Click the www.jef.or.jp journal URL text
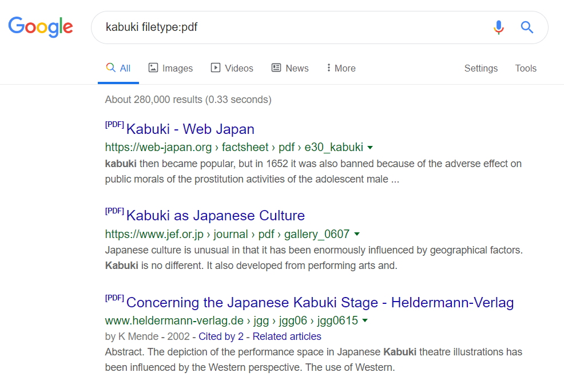Viewport: 564px width, 392px height. coord(227,234)
